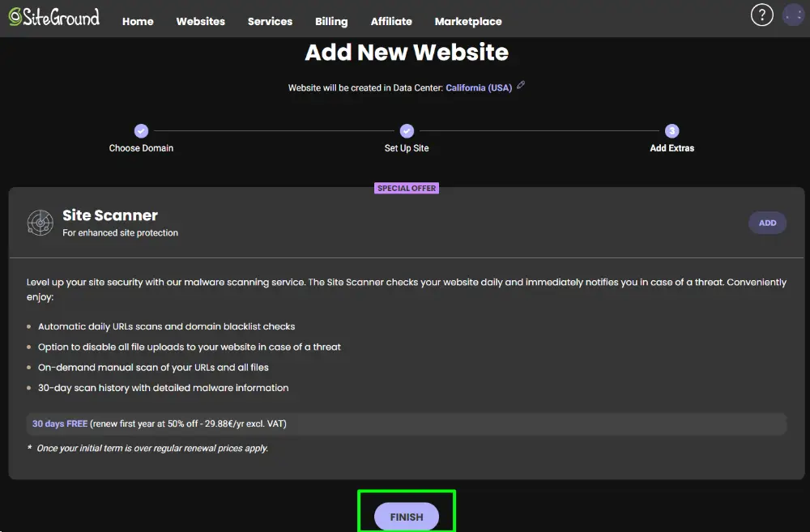Click the SPECIAL OFFER badge
The height and width of the screenshot is (532, 810).
pyautogui.click(x=407, y=188)
